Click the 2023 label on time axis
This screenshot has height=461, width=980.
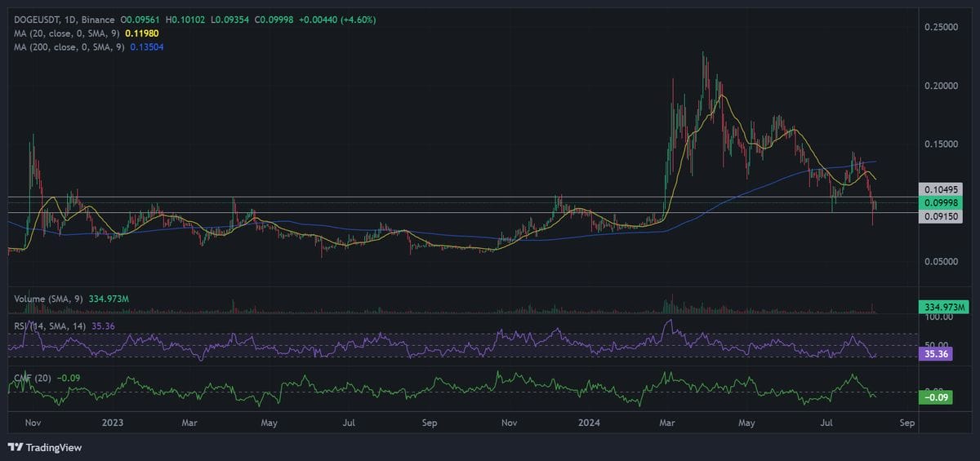[x=113, y=423]
